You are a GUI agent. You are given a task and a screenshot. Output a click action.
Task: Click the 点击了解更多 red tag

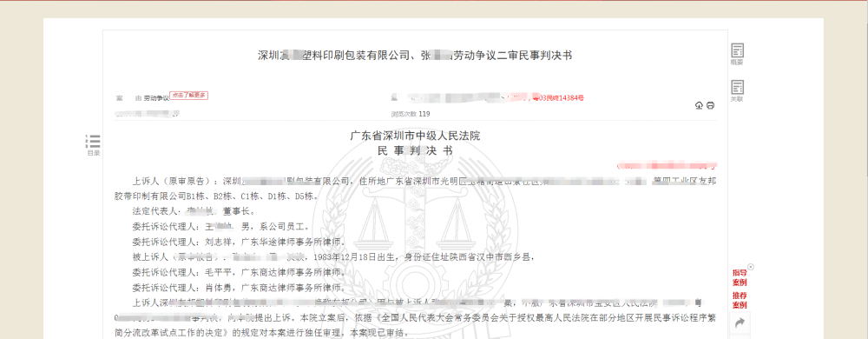point(188,96)
